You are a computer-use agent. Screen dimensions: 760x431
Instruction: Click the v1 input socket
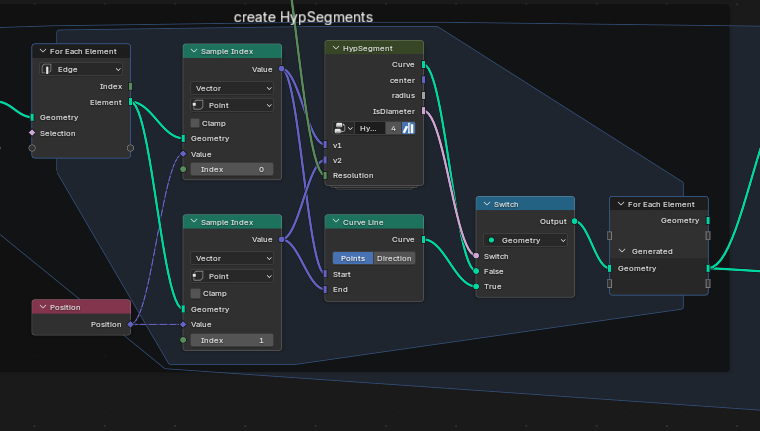(325, 145)
